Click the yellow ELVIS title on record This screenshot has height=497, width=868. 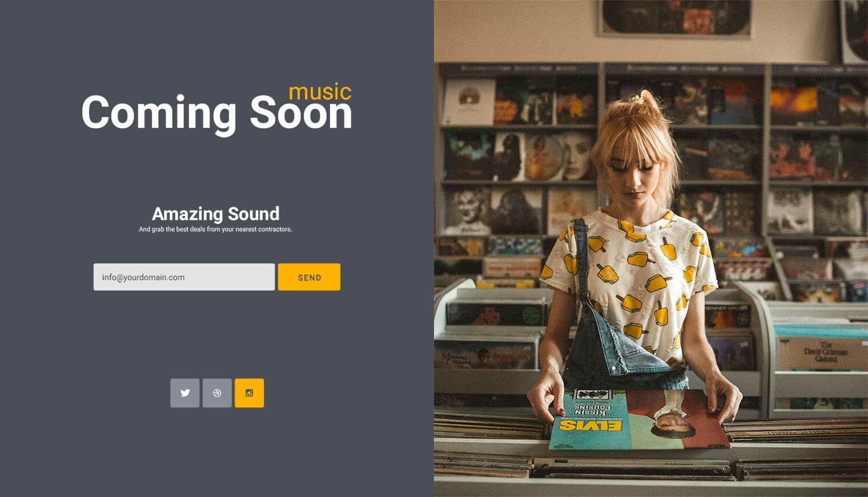[x=590, y=426]
